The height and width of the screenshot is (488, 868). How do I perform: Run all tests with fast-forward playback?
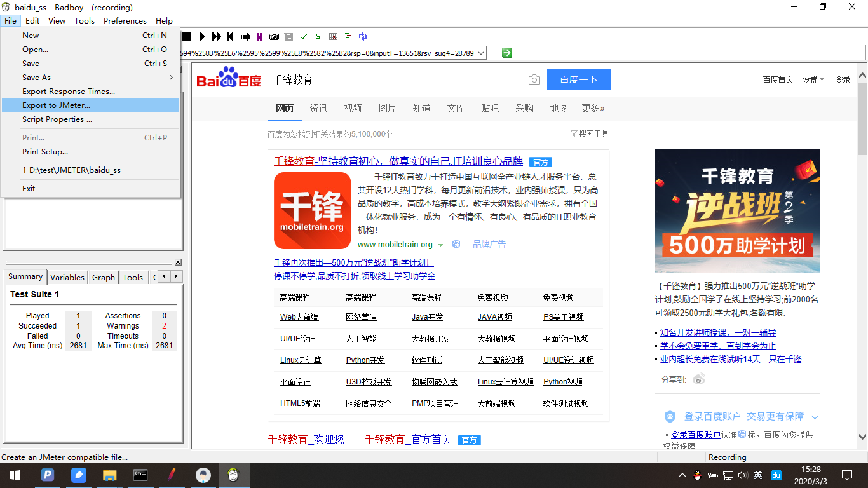pos(217,36)
